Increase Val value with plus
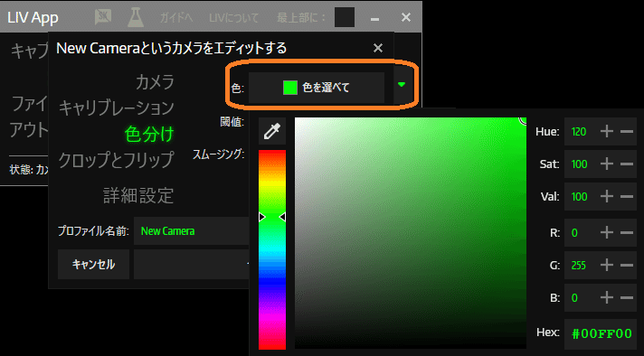 (607, 196)
